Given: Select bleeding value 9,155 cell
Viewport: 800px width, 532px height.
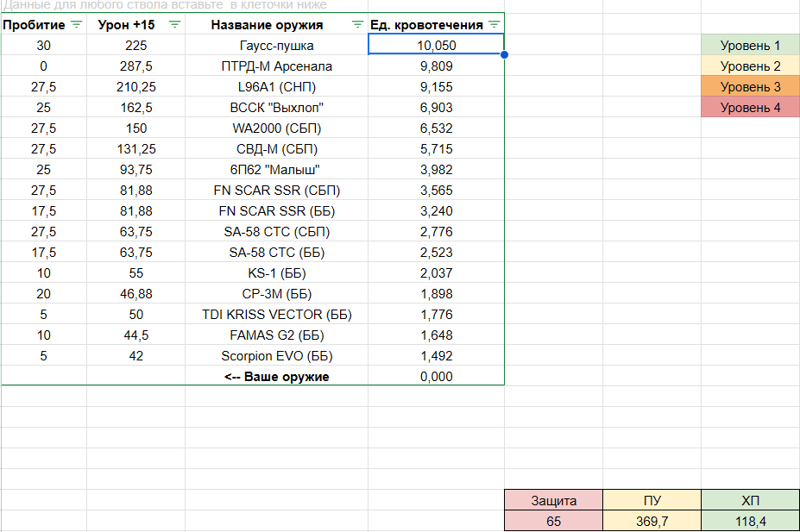Looking at the screenshot, I should coord(436,86).
